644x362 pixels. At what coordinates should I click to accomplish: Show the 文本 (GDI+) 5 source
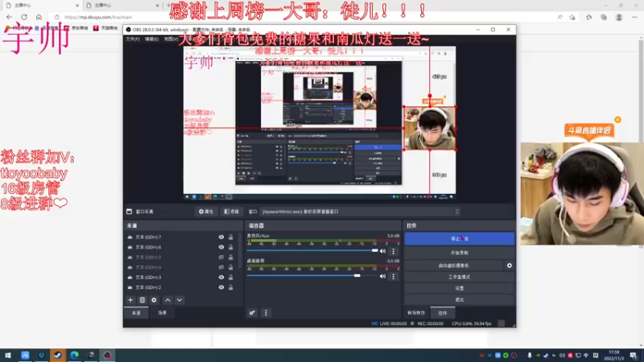(x=221, y=257)
